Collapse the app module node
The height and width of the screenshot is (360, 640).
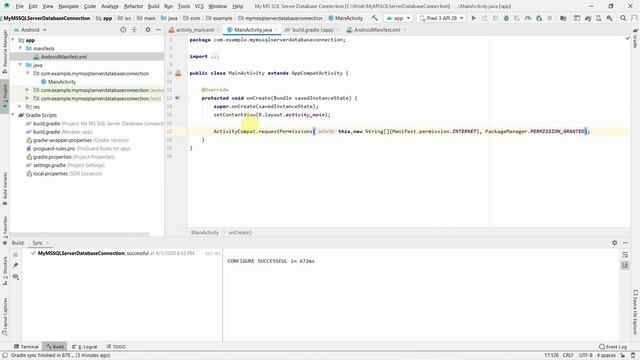point(13,40)
